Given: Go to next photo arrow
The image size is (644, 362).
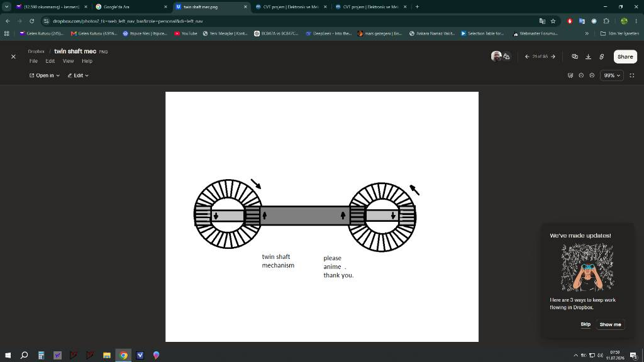Looking at the screenshot, I should click(553, 57).
